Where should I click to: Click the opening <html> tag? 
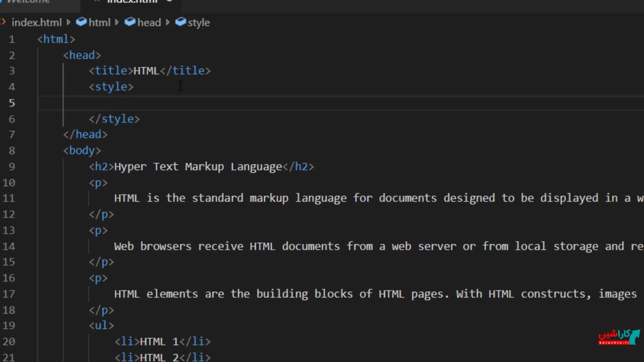coord(56,39)
